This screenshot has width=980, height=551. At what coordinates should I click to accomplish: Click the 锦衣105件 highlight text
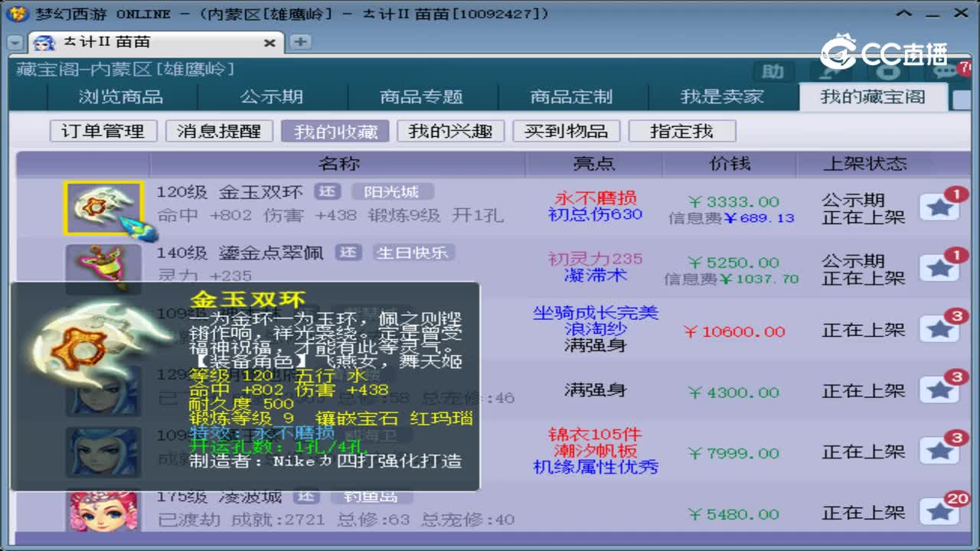(595, 434)
